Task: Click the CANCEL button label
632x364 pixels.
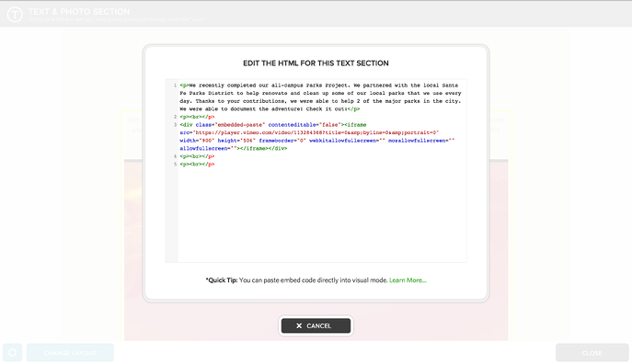Action: tap(319, 325)
